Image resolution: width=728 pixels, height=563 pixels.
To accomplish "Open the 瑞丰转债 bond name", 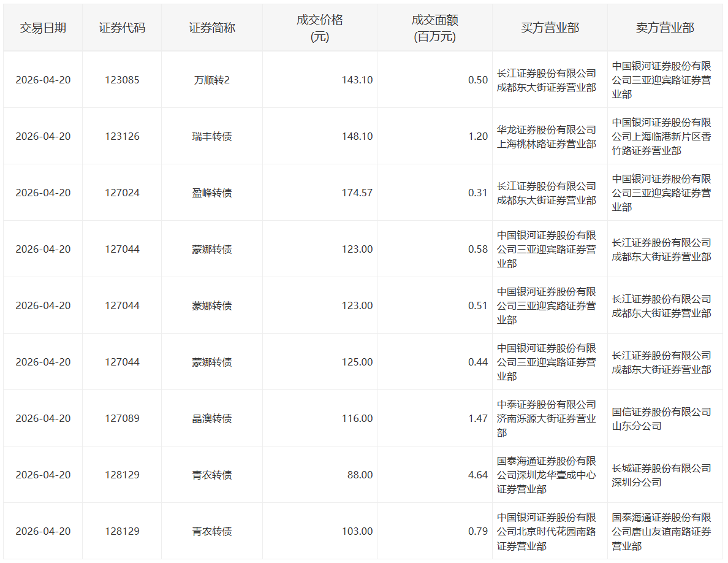I will [211, 137].
